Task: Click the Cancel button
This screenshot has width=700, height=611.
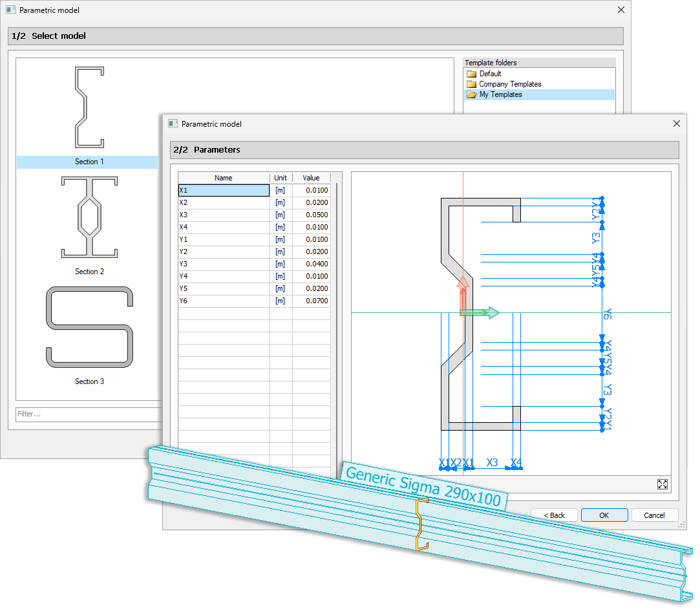Action: click(654, 515)
